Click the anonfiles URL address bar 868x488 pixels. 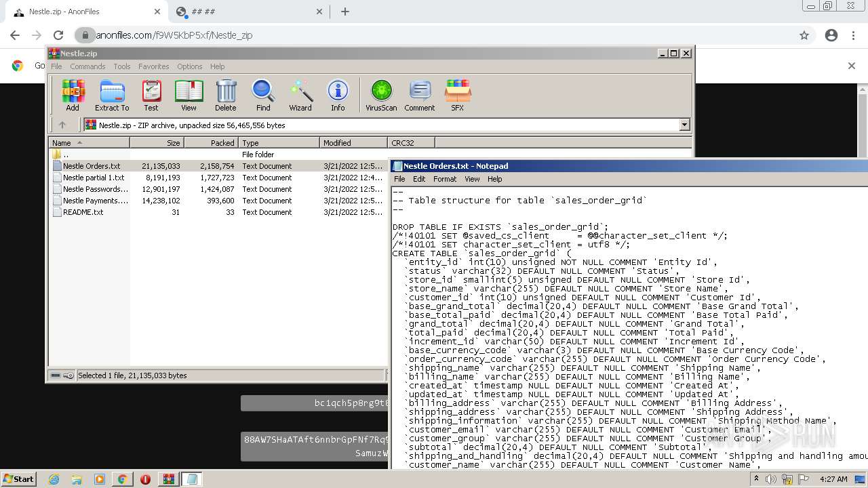pyautogui.click(x=434, y=35)
